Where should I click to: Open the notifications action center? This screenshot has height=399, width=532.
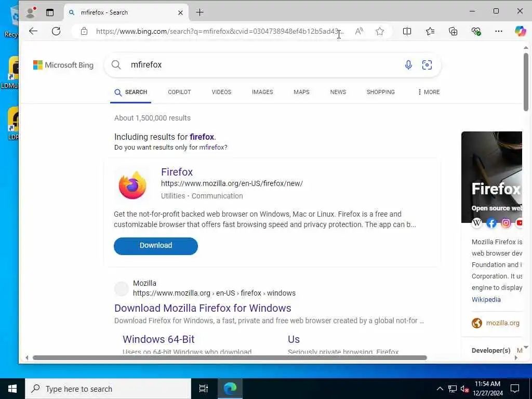pos(515,389)
